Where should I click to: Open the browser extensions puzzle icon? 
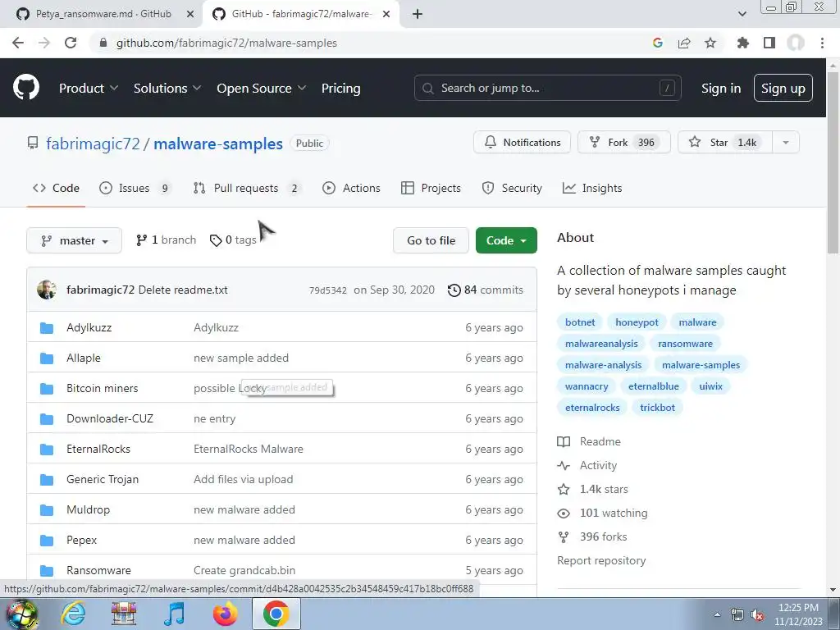(x=742, y=43)
